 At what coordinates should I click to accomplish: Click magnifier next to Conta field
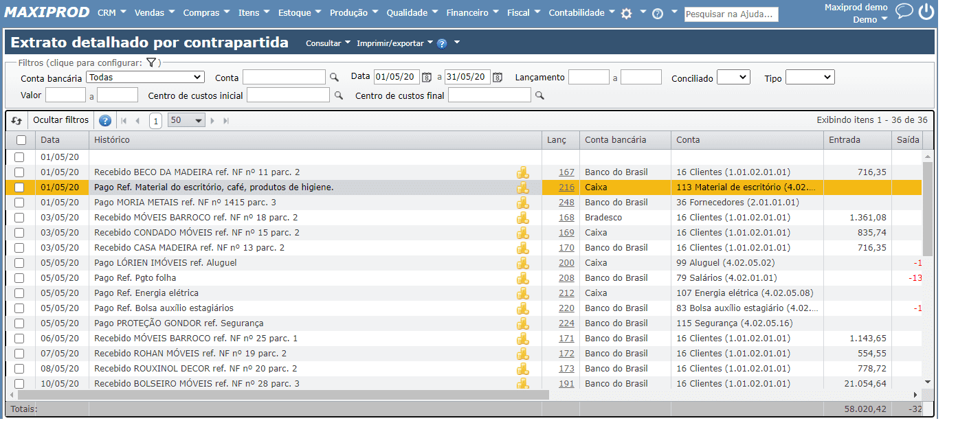point(335,78)
